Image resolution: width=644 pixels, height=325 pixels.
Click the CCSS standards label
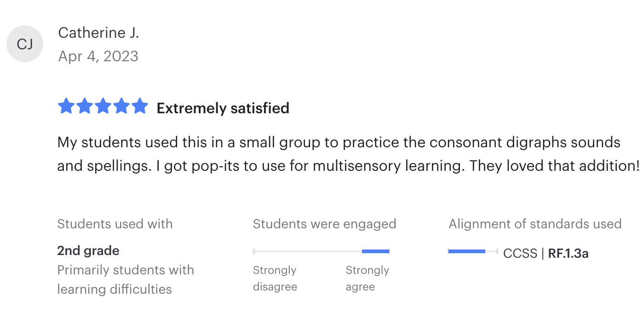pos(520,254)
